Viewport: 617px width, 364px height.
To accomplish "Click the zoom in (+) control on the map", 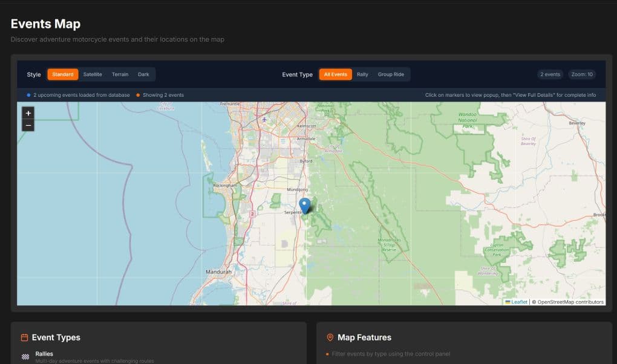I will point(28,113).
